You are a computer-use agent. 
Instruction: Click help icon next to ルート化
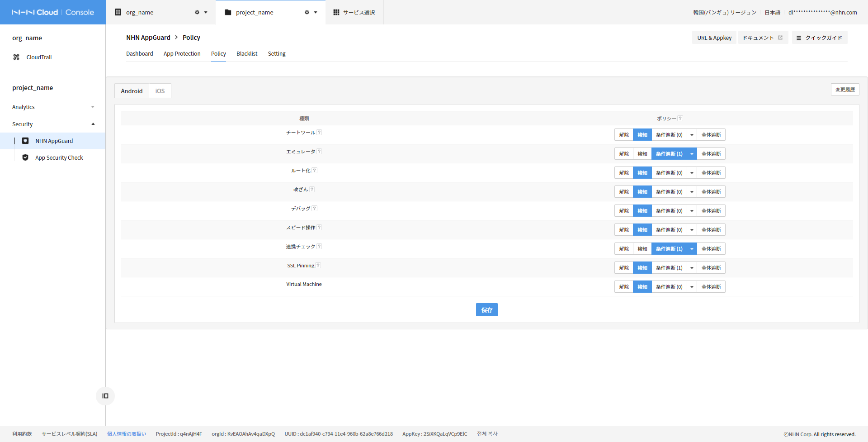pos(315,170)
